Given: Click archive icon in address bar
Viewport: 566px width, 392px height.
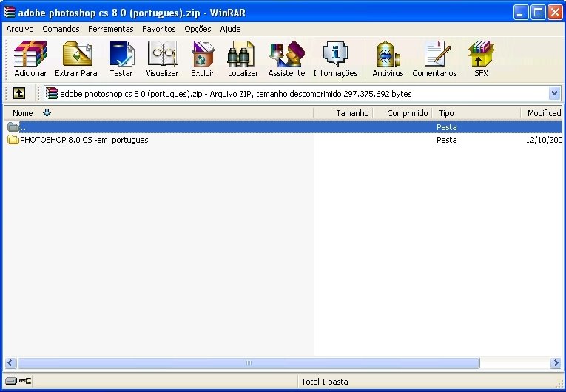Looking at the screenshot, I should pyautogui.click(x=52, y=93).
